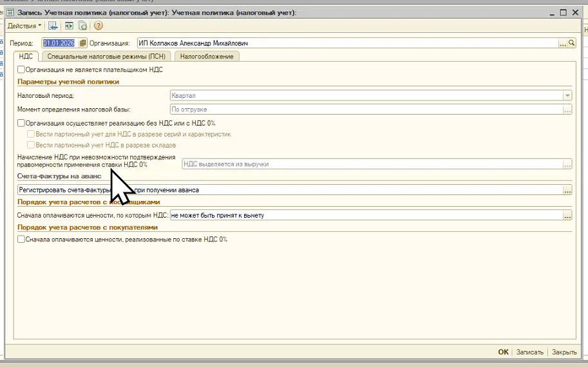Screen dimensions: 588x367
Task: Click the 'По отгрузке' field
Action: point(366,109)
